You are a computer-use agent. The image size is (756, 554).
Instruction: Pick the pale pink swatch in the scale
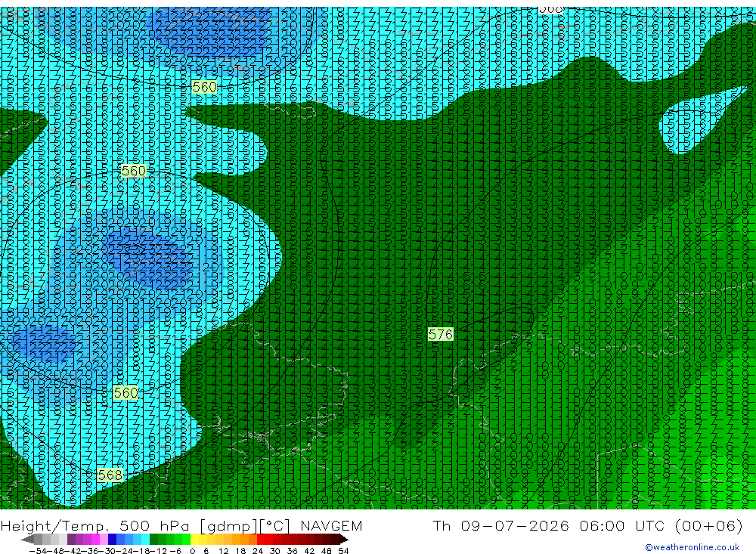[x=104, y=539]
